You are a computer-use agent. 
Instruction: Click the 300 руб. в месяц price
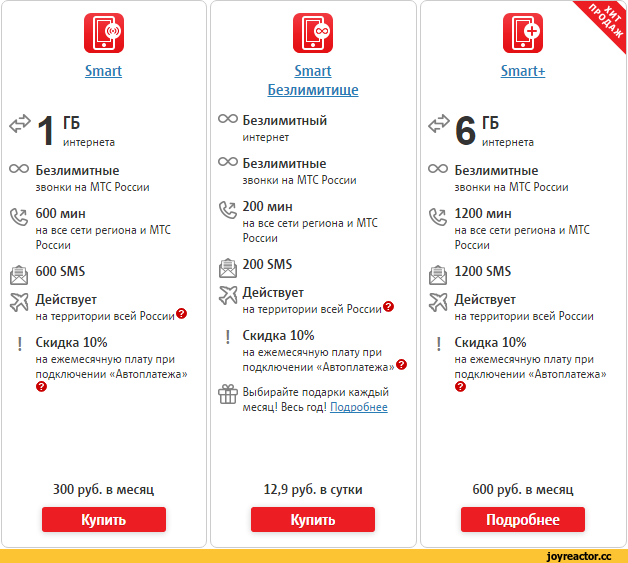(x=103, y=489)
